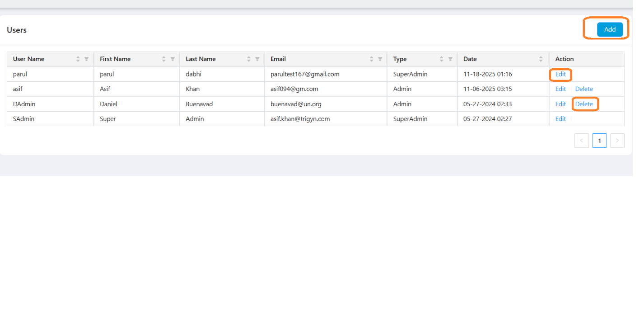Edit the SAdmin user row
Screen dimensions: 644x311
click(x=560, y=119)
